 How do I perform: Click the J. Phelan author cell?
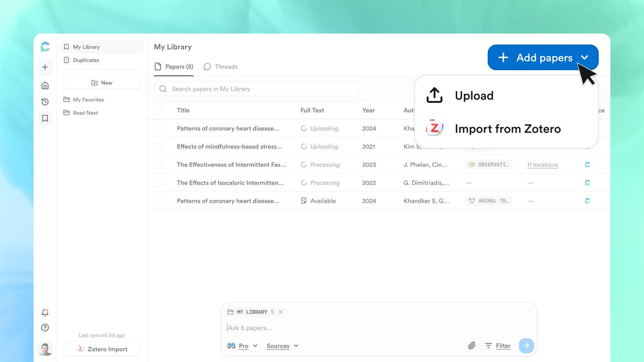pyautogui.click(x=426, y=165)
